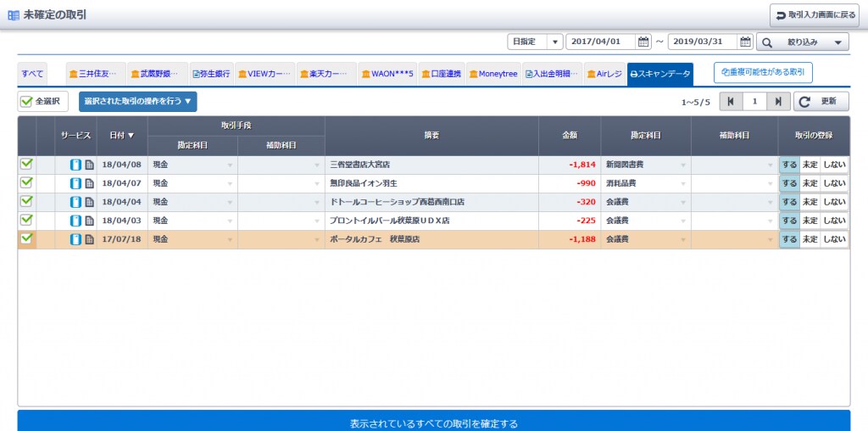The image size is (868, 431).
Task: Click the 更新 refresh button
Action: pyautogui.click(x=821, y=101)
